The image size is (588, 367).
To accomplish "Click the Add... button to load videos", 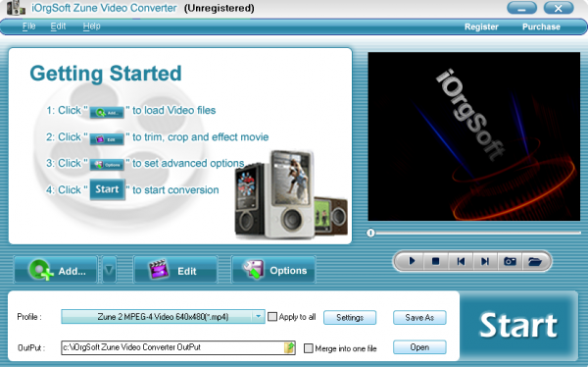I will tap(56, 270).
